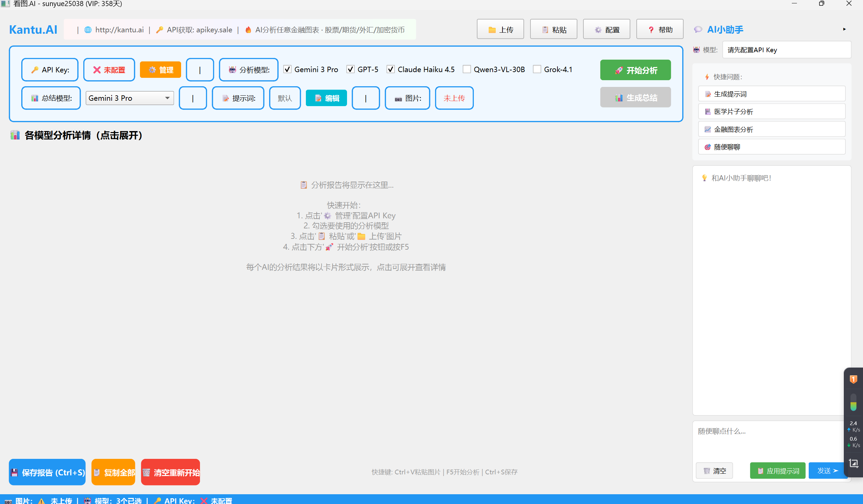Open the summary model Gemini 3 Pro dropdown
863x504 pixels.
130,98
